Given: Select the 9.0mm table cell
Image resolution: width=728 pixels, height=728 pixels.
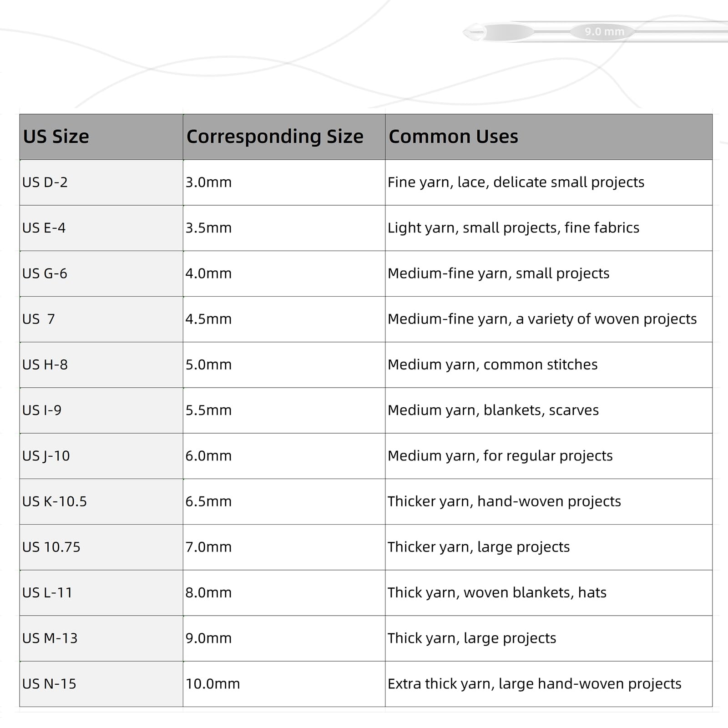Looking at the screenshot, I should coord(284,638).
